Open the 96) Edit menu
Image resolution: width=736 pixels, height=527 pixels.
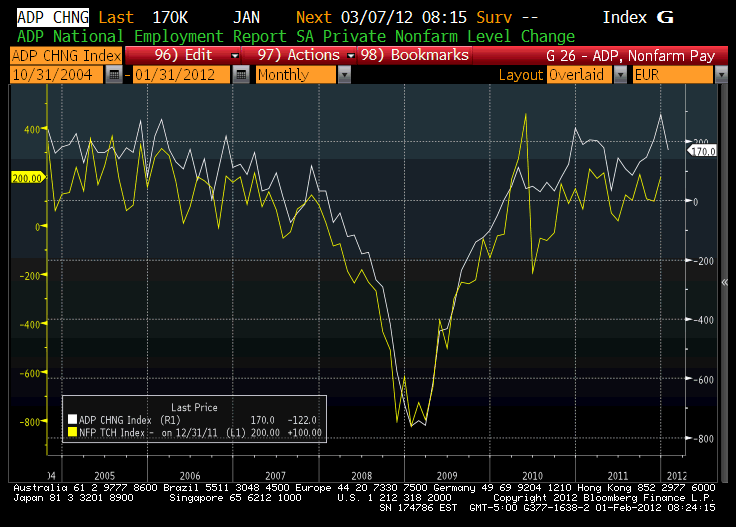point(183,55)
